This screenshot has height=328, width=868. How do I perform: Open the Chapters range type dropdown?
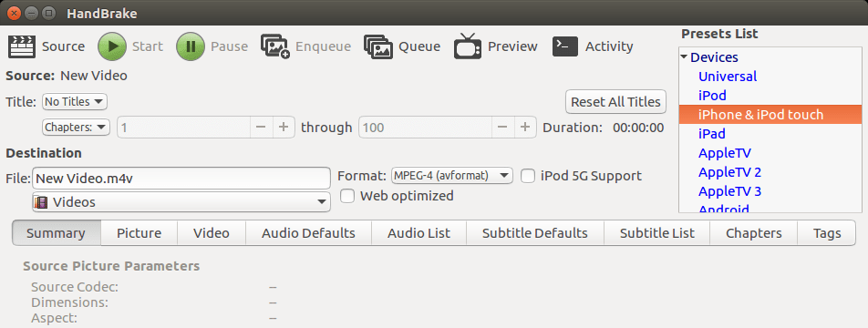tap(77, 128)
